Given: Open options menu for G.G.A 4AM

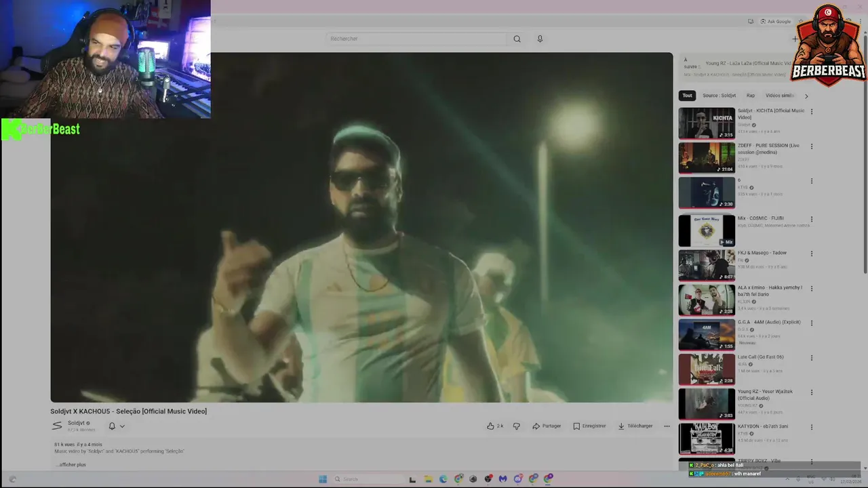Looking at the screenshot, I should (812, 323).
